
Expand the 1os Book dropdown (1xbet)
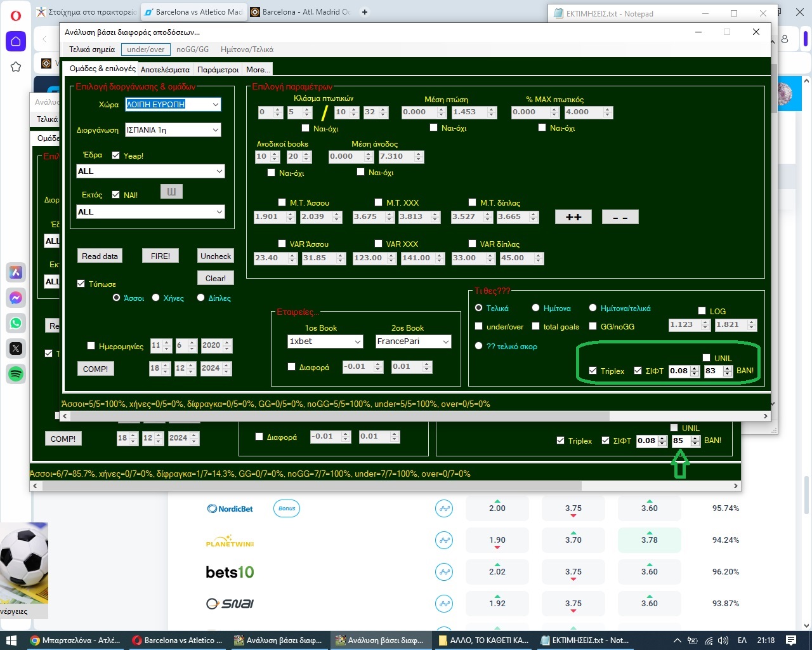(357, 342)
